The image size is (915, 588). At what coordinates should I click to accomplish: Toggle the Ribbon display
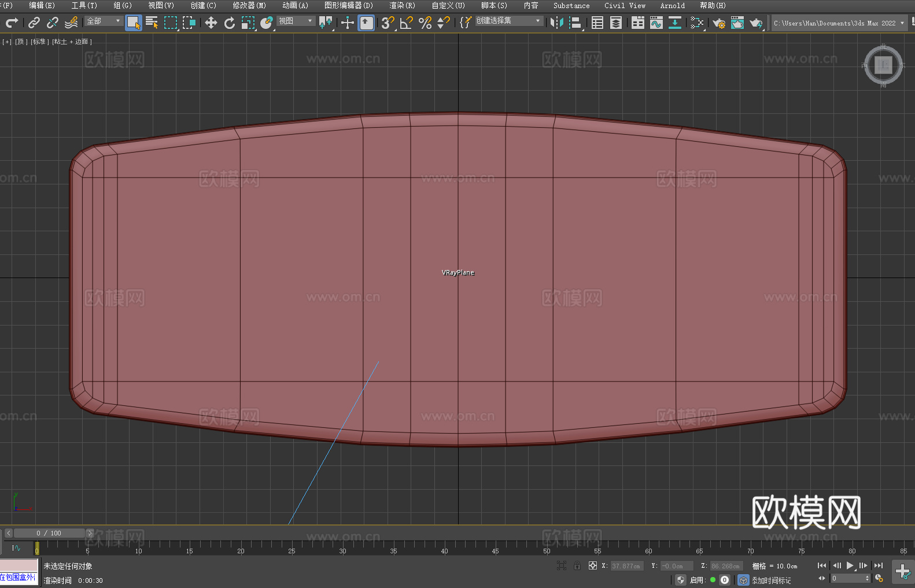(x=638, y=23)
